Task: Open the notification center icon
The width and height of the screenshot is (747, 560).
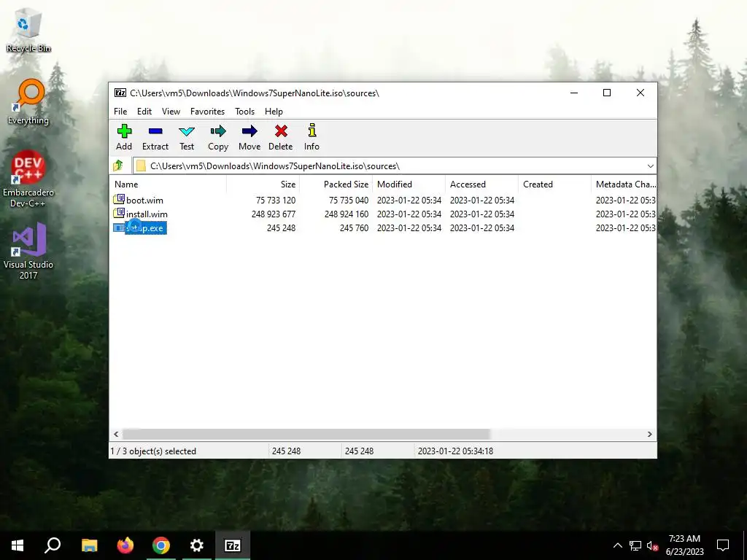Action: pos(723,545)
